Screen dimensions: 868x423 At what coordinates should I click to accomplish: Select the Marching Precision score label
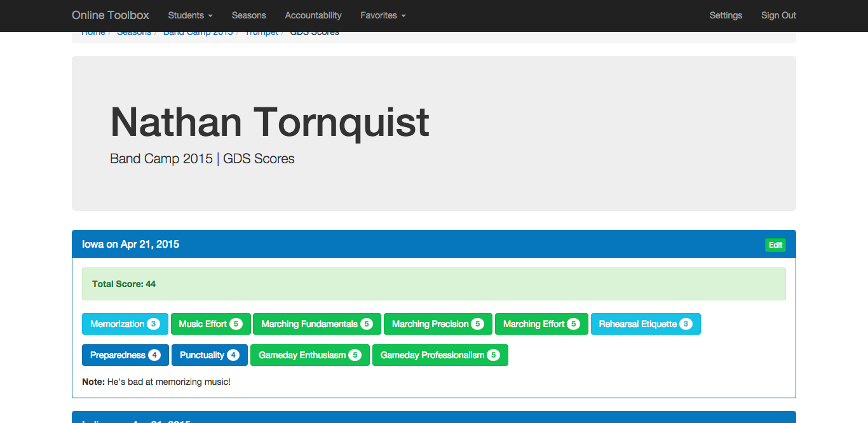(x=438, y=324)
